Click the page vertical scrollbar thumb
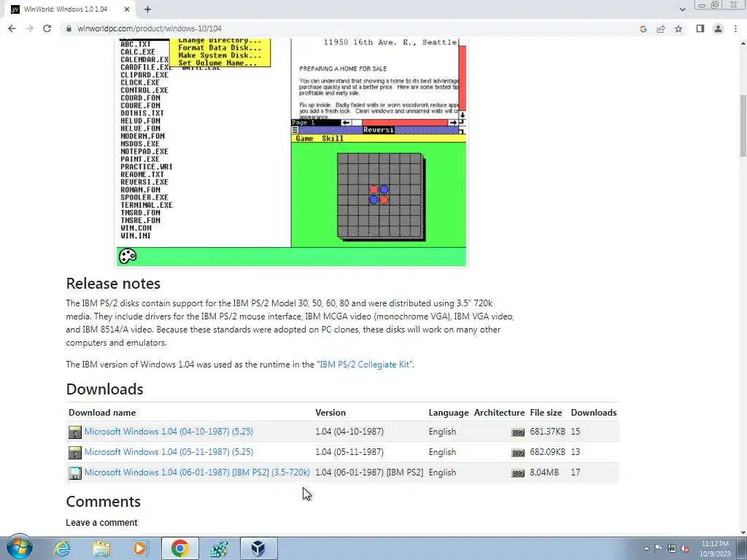This screenshot has width=747, height=560. 743,125
